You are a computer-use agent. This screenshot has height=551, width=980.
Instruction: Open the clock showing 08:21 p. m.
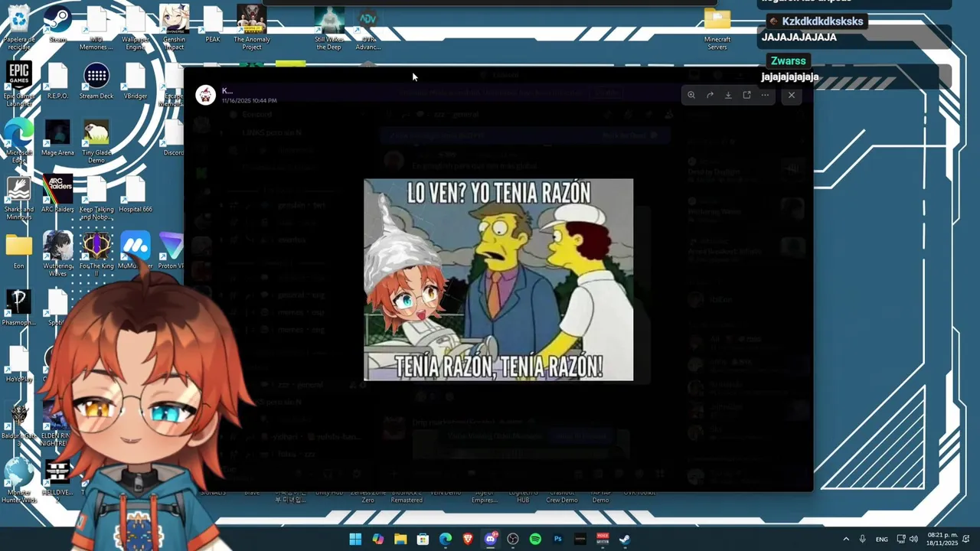point(942,539)
